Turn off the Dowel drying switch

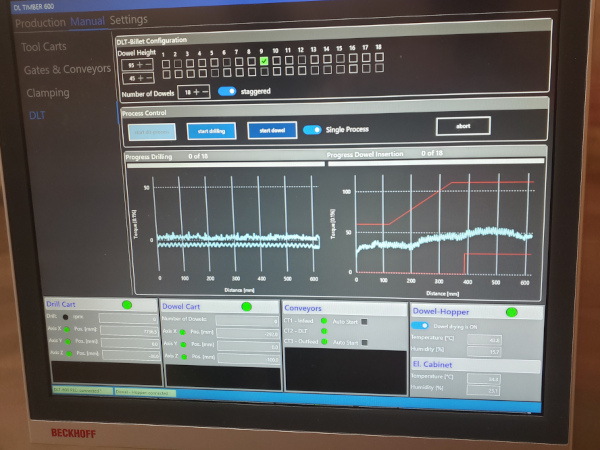click(420, 326)
